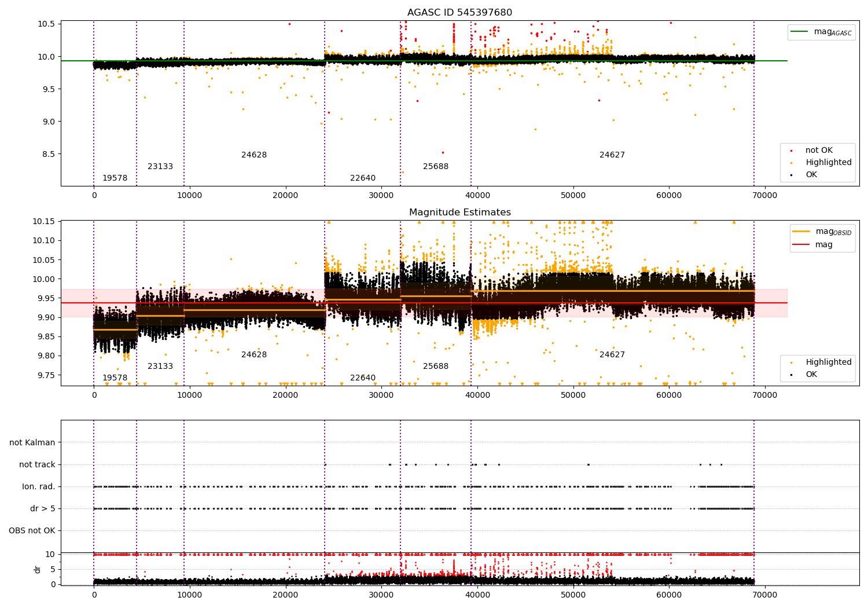The width and height of the screenshot is (868, 608).
Task: Click the 'Magnitude Estimates' plot title
Action: (459, 213)
